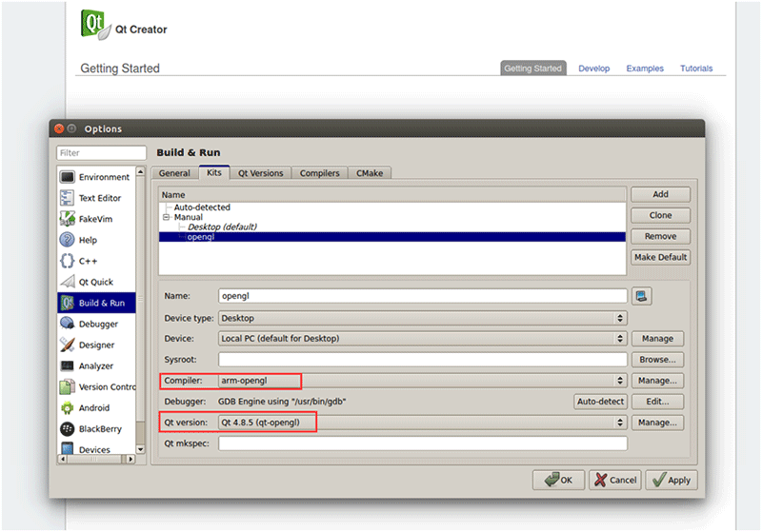
Task: Select the FakeVim category icon
Action: click(x=67, y=219)
